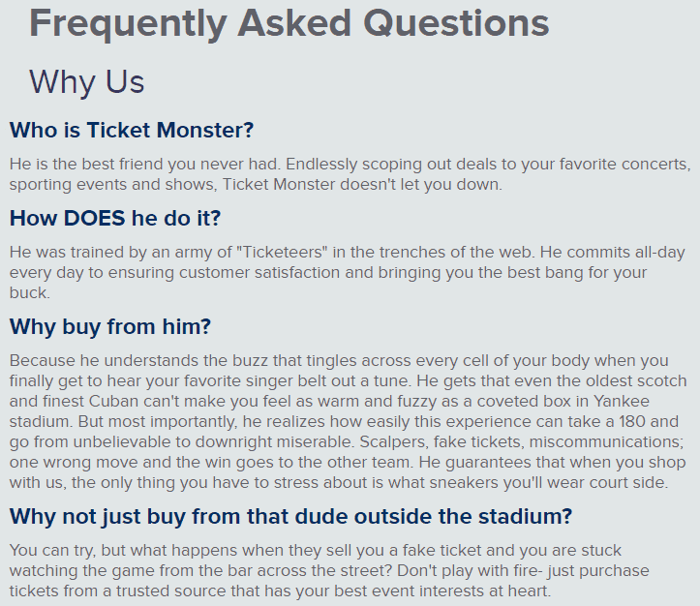
Task: Click the text 'Ticket Monster doesn't let you down'
Action: click(x=362, y=184)
